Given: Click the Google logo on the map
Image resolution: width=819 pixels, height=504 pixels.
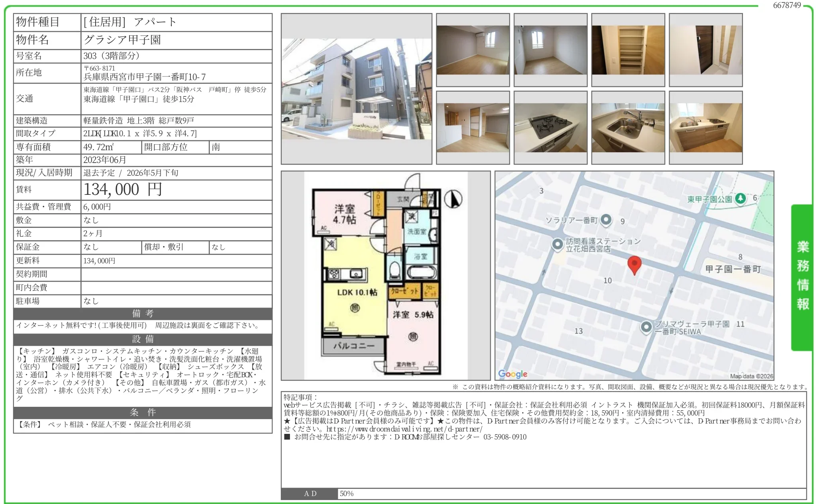Looking at the screenshot, I should pyautogui.click(x=513, y=374).
